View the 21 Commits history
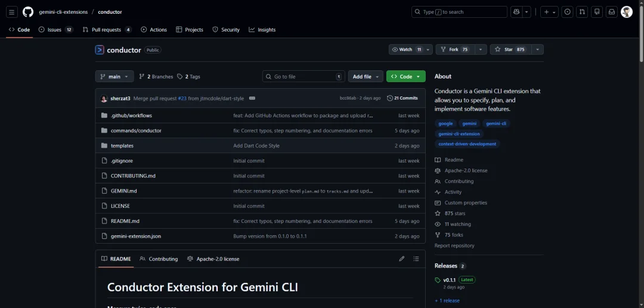Screen dimensions: 644x308 coord(402,98)
